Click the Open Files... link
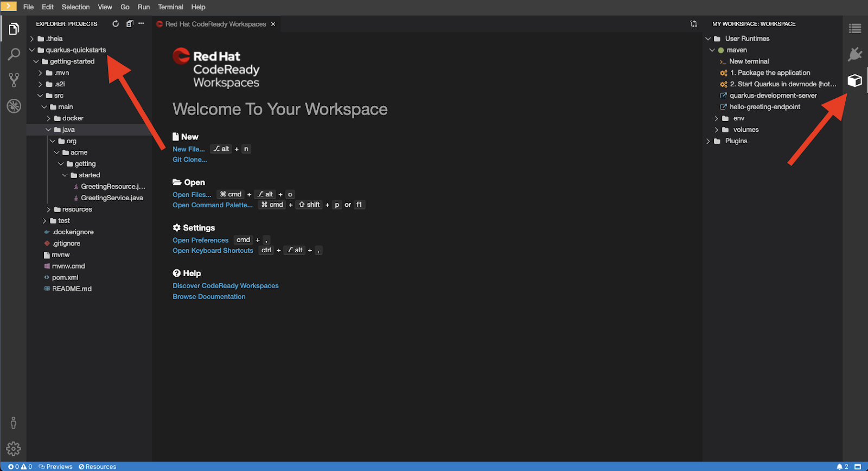This screenshot has height=471, width=868. 192,195
